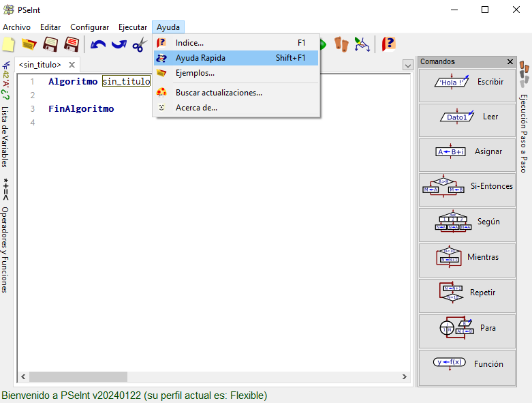Click the flowchart diagram toolbar icon
532x403 pixels.
click(x=362, y=45)
